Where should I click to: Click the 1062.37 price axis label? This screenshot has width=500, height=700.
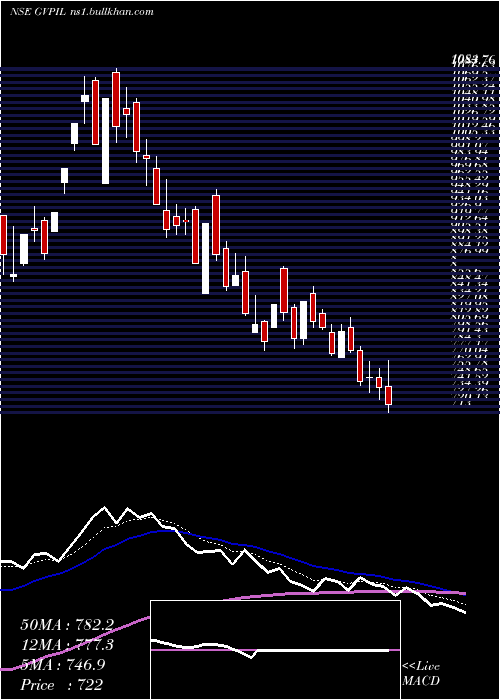click(473, 80)
